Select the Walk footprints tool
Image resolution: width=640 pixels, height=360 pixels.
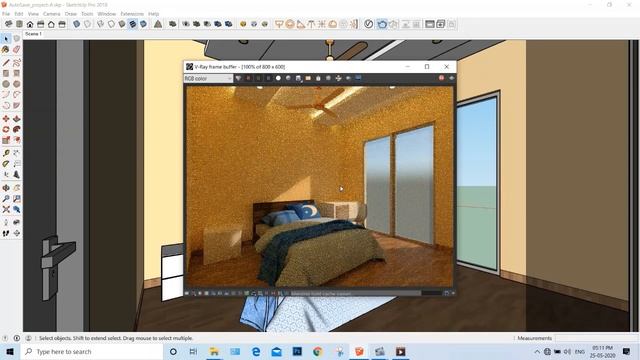(x=6, y=233)
